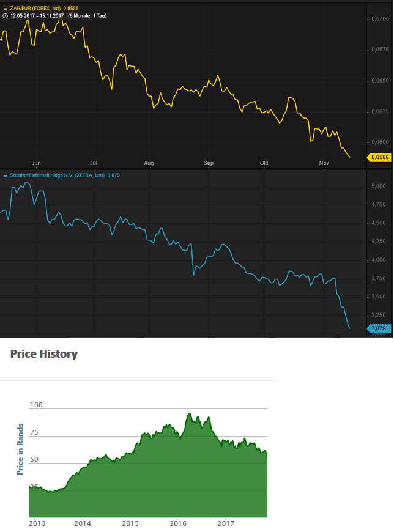Click the 0,0700 value on the price axis

(380, 19)
